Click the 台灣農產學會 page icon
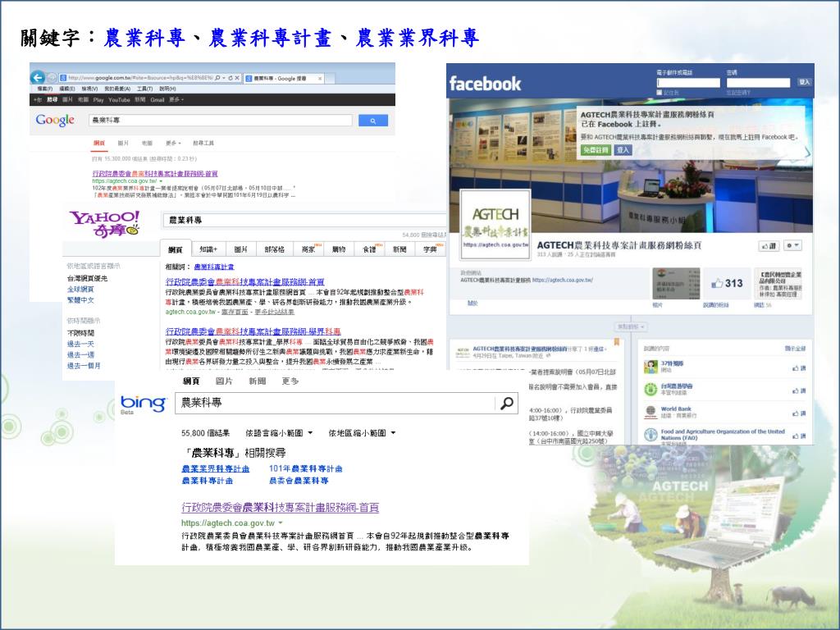Viewport: 840px width, 630px height. [x=651, y=389]
